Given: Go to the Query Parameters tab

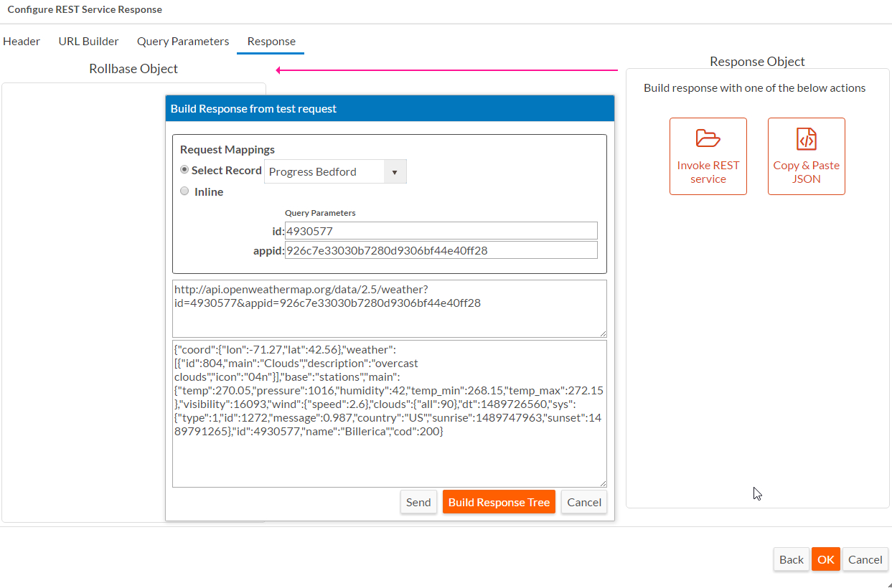Looking at the screenshot, I should (183, 41).
